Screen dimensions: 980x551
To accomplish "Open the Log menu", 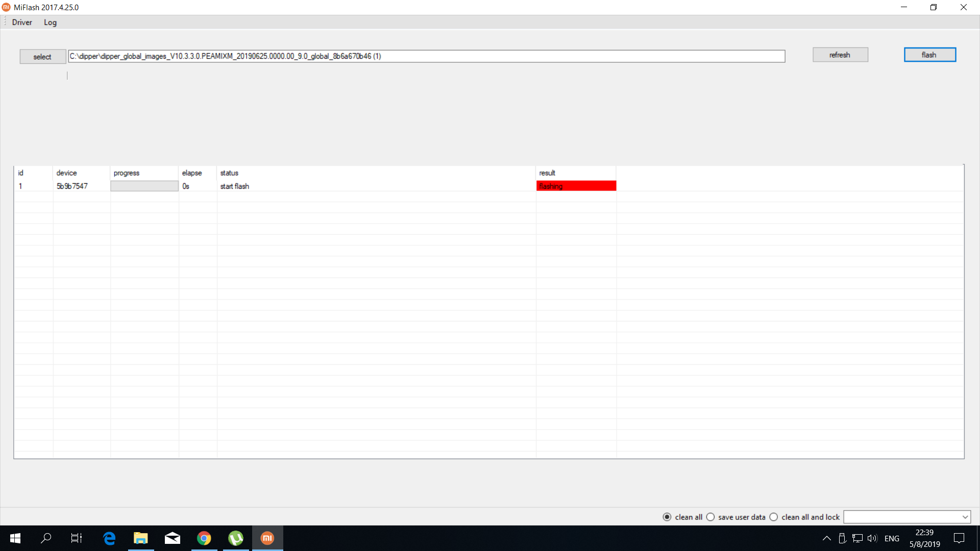I will 50,22.
